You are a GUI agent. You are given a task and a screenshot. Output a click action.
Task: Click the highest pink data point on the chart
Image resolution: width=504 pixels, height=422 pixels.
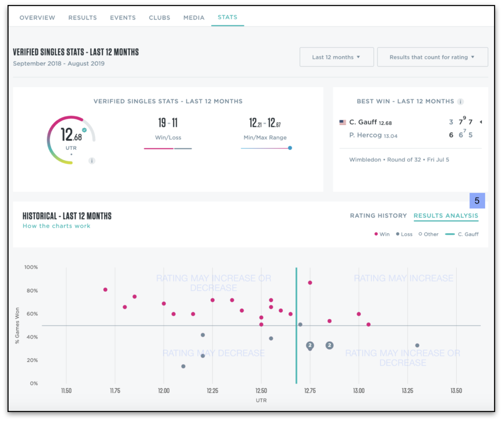coord(311,283)
